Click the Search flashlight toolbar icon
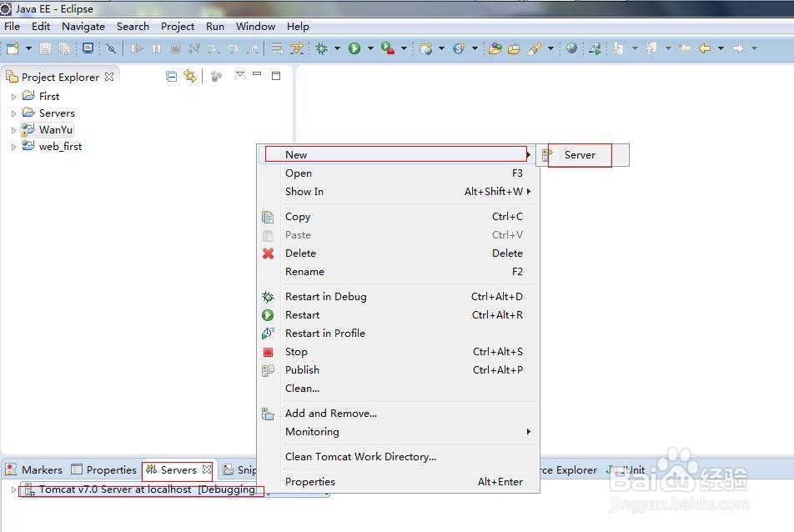Screen dimensions: 794x532 (535, 48)
